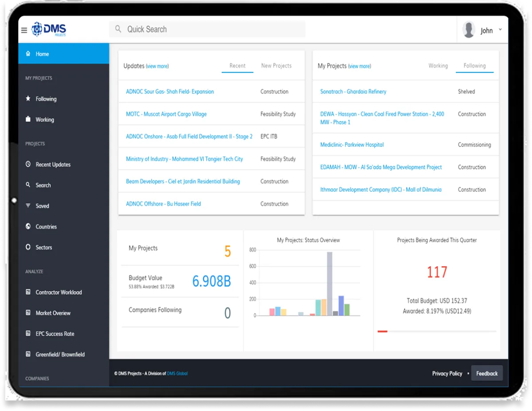Click the Contractor Workload chart icon
Viewport: 532px width, 411px height.
click(x=28, y=292)
